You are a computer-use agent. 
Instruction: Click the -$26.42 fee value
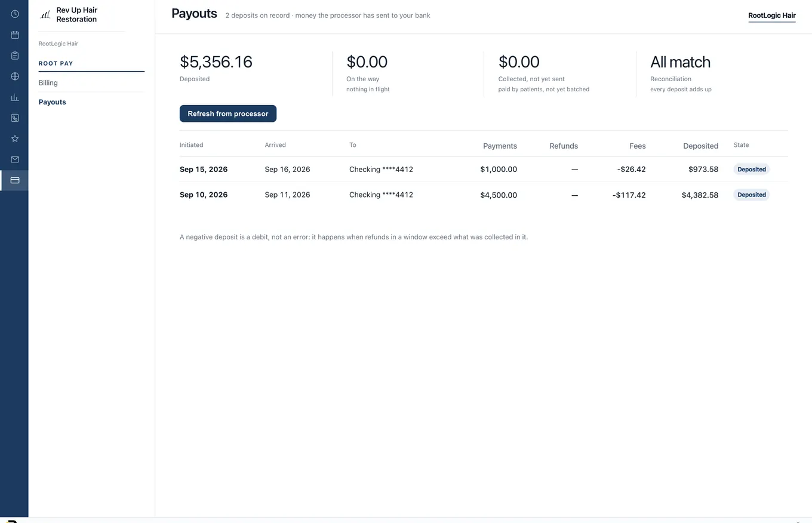pyautogui.click(x=631, y=170)
